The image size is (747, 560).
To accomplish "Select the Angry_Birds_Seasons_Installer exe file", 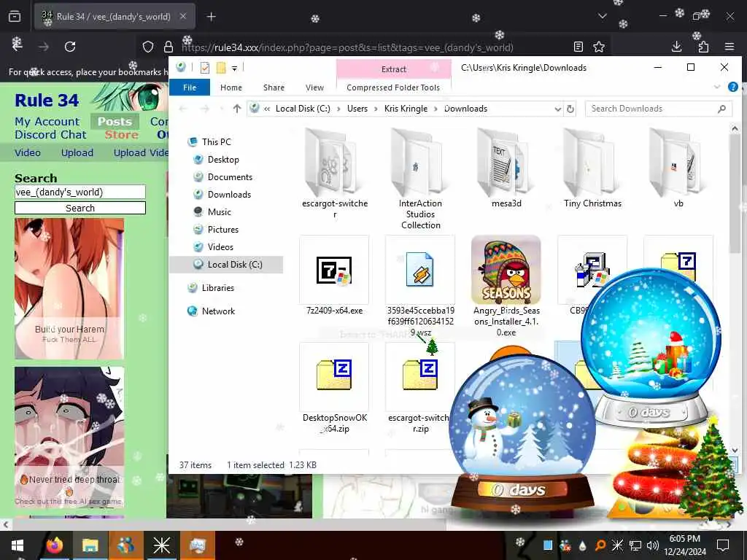I will pyautogui.click(x=506, y=286).
